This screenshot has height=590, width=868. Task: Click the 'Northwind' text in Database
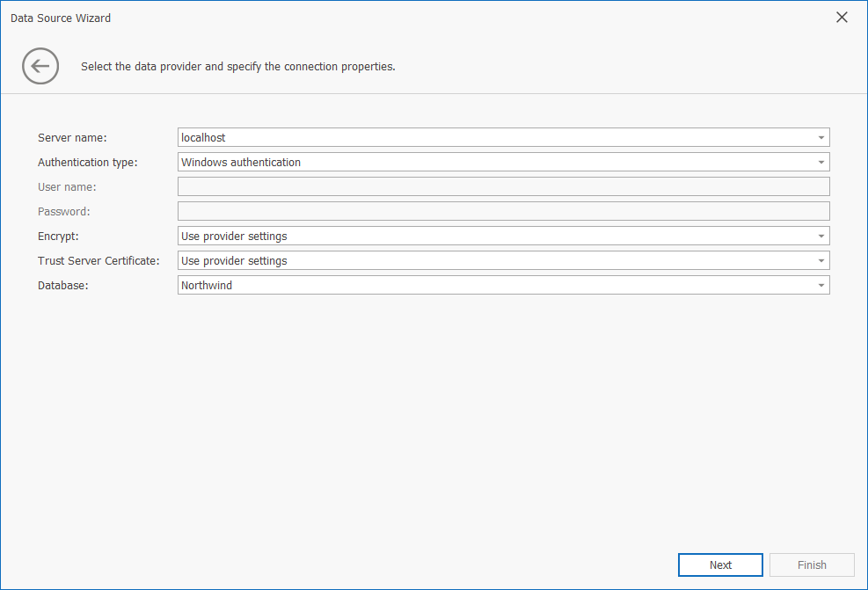click(x=207, y=286)
